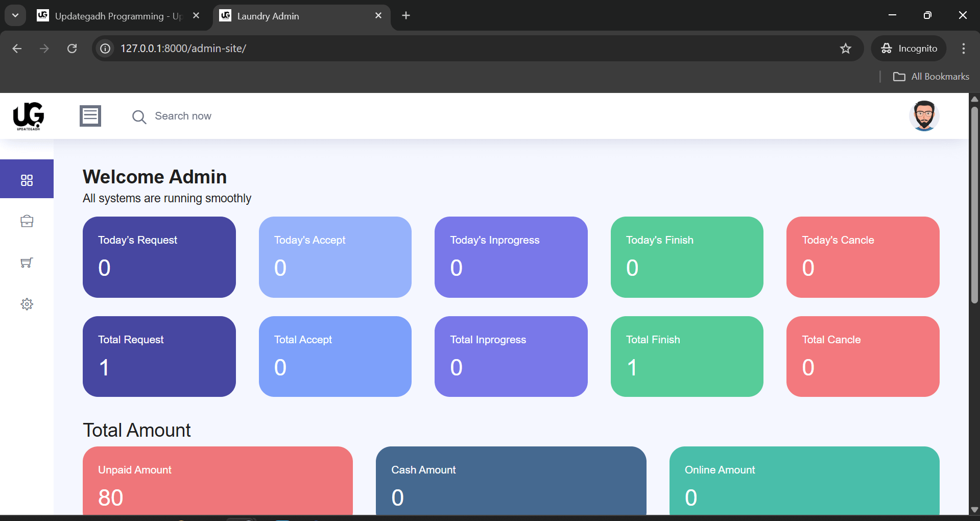This screenshot has height=521, width=980.
Task: Click the hamburger menu icon beside the logo
Action: pyautogui.click(x=90, y=115)
